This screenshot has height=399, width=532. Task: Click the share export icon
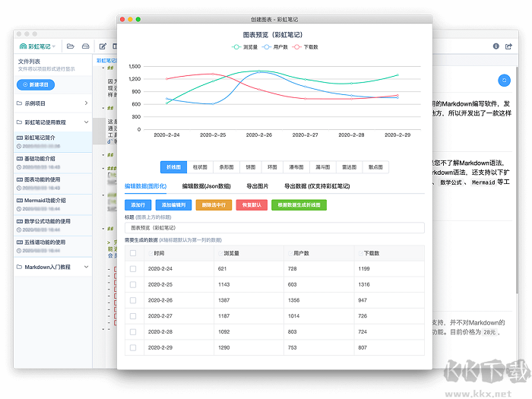point(509,46)
